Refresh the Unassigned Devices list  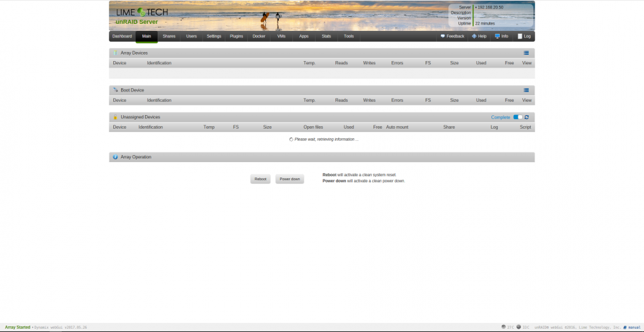pos(527,117)
